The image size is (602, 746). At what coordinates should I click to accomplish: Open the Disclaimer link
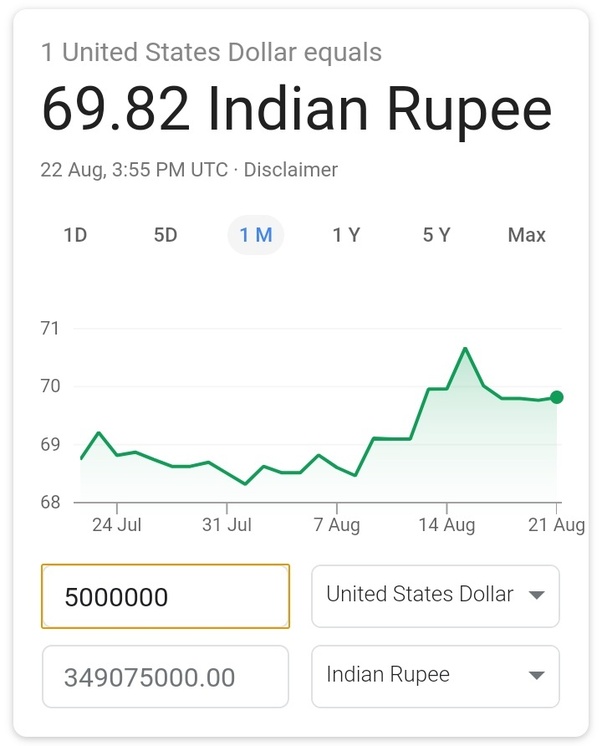point(291,170)
